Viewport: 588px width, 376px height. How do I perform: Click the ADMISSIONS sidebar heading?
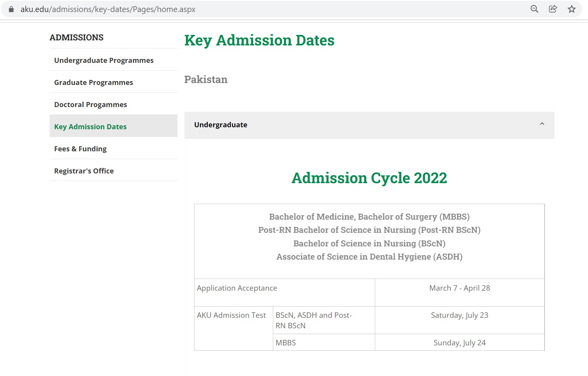pyautogui.click(x=76, y=37)
